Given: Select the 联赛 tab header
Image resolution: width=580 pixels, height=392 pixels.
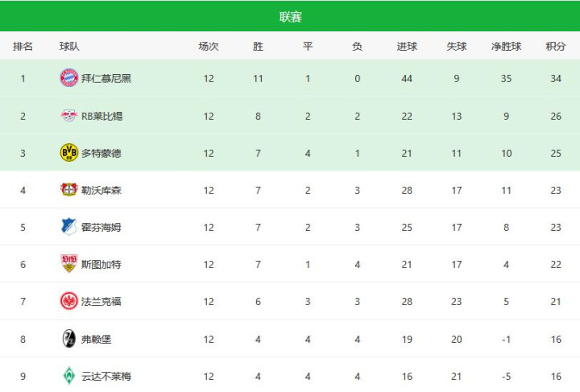Looking at the screenshot, I should (290, 17).
